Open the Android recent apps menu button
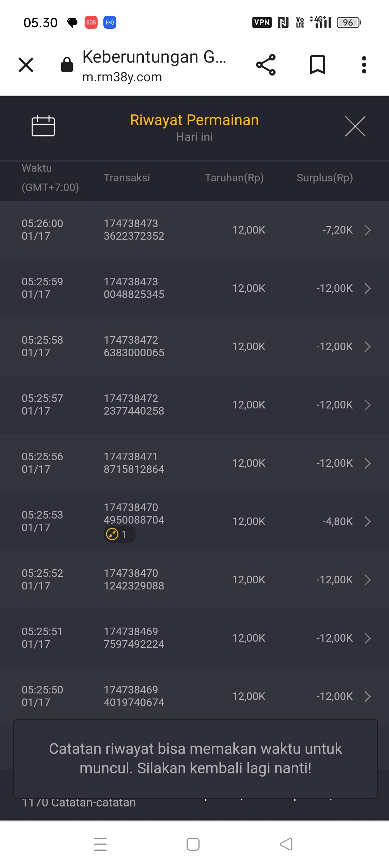 coord(100,844)
